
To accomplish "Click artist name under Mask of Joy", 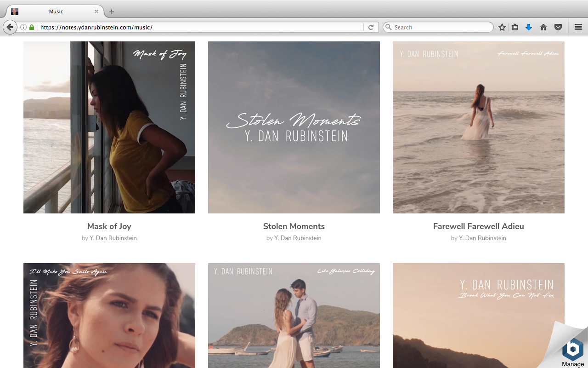I will [x=113, y=238].
